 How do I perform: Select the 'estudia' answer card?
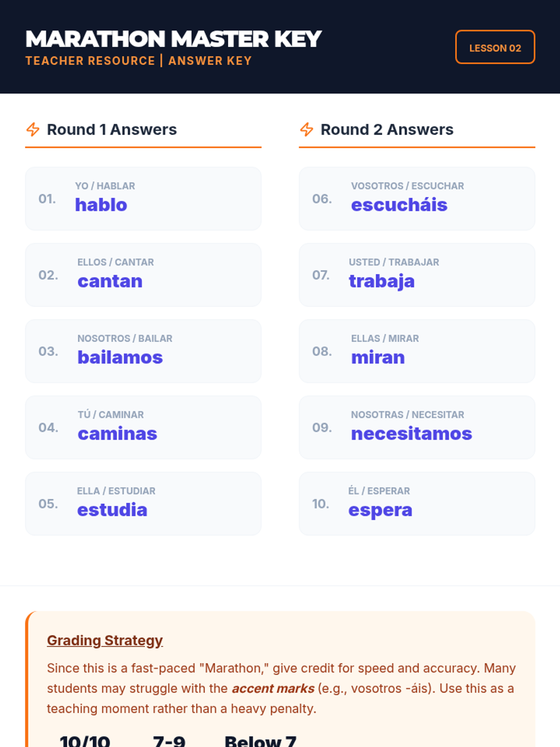[x=143, y=504]
